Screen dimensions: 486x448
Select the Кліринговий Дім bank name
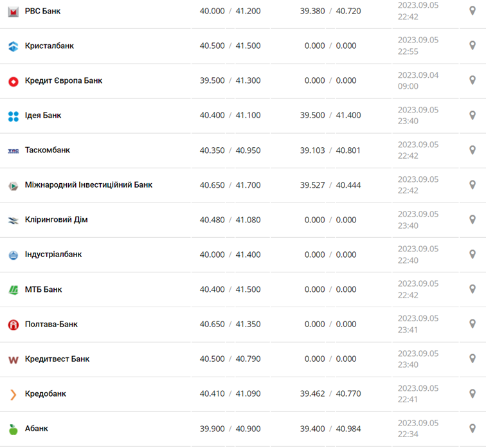pyautogui.click(x=57, y=220)
